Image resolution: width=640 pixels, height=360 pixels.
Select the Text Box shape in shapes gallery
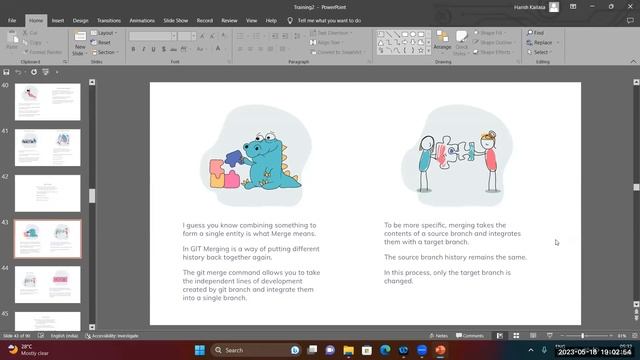380,34
